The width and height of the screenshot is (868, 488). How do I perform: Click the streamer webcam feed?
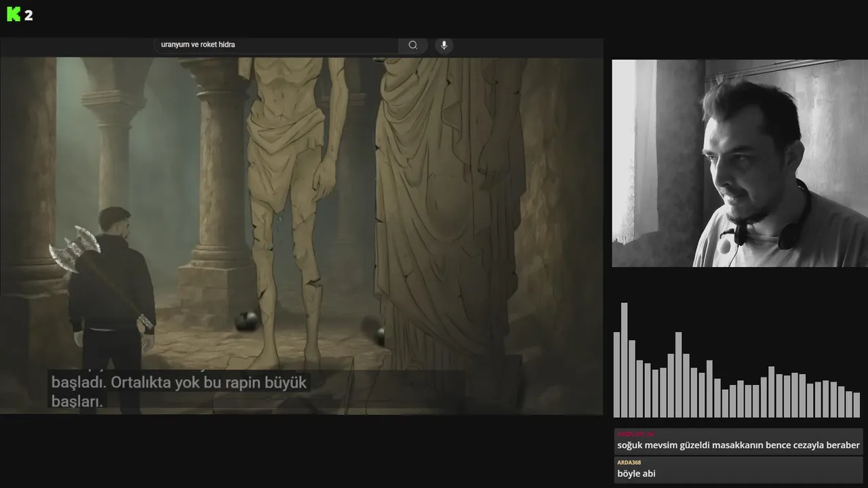pos(740,163)
